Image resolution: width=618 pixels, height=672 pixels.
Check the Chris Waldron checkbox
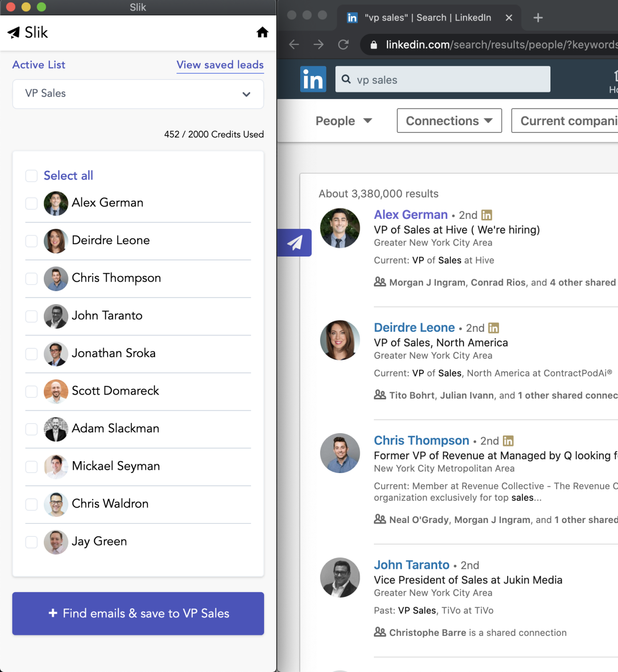click(x=31, y=504)
